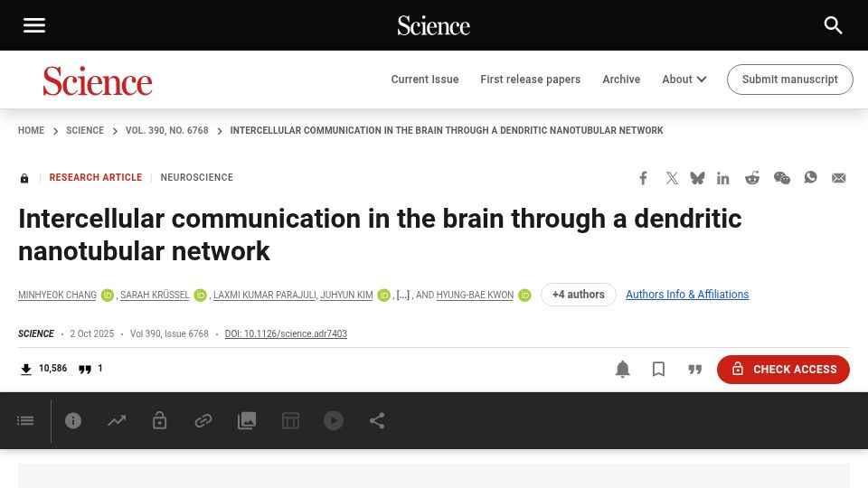
Task: Open the information icon in dark toolbar
Action: point(73,420)
